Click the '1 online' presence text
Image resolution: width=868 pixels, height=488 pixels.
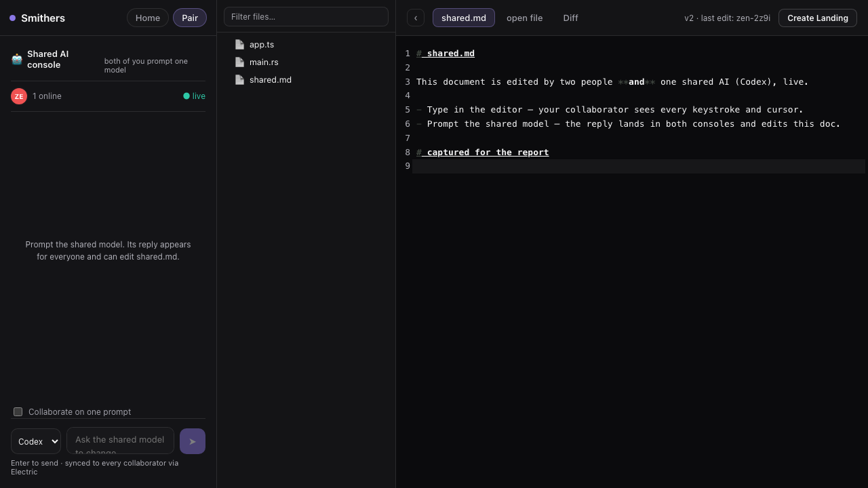(x=47, y=96)
